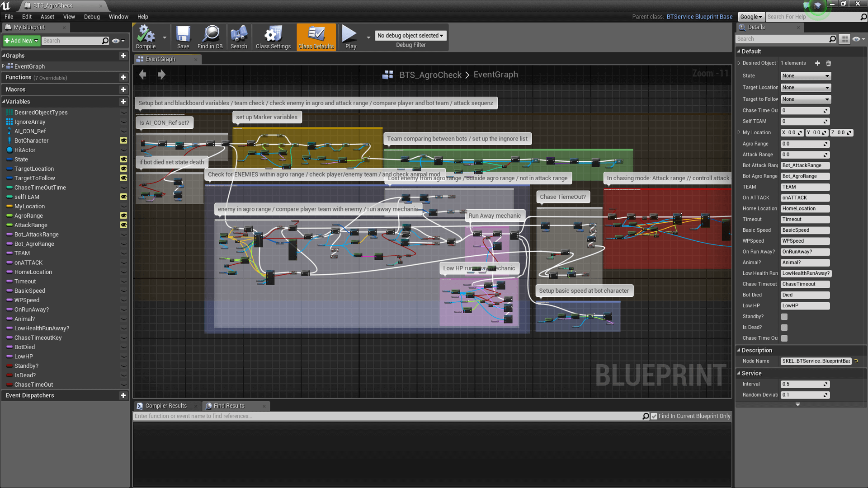Expand EventGraph tree entry

click(4, 66)
